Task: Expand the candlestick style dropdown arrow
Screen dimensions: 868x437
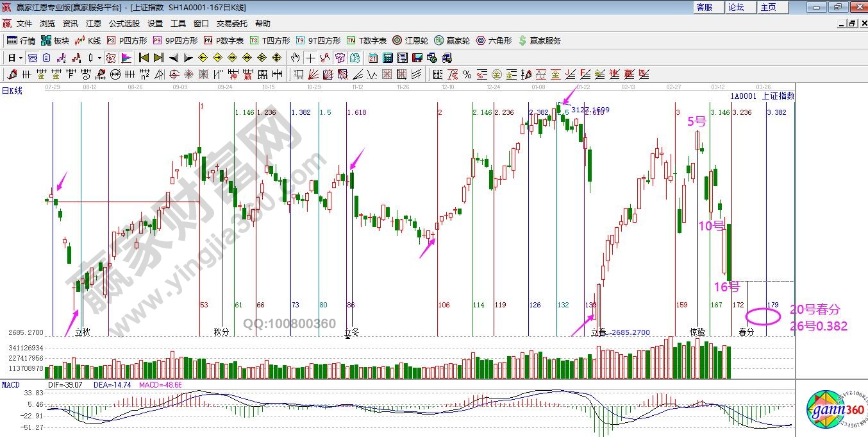Action: point(100,58)
